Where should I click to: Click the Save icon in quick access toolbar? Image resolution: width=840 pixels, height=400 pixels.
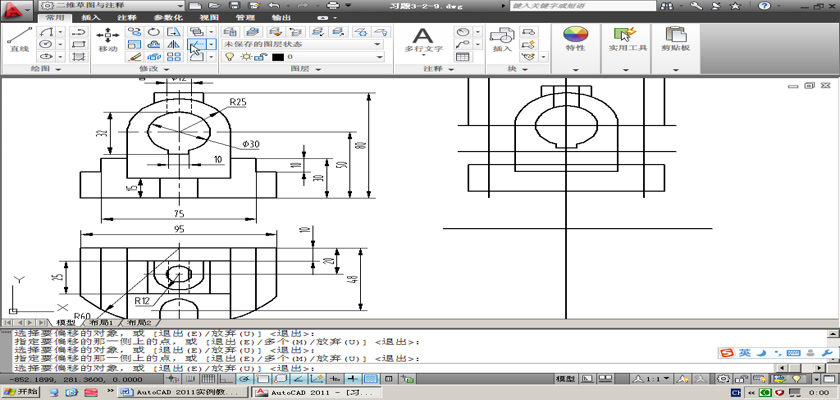pyautogui.click(x=234, y=6)
